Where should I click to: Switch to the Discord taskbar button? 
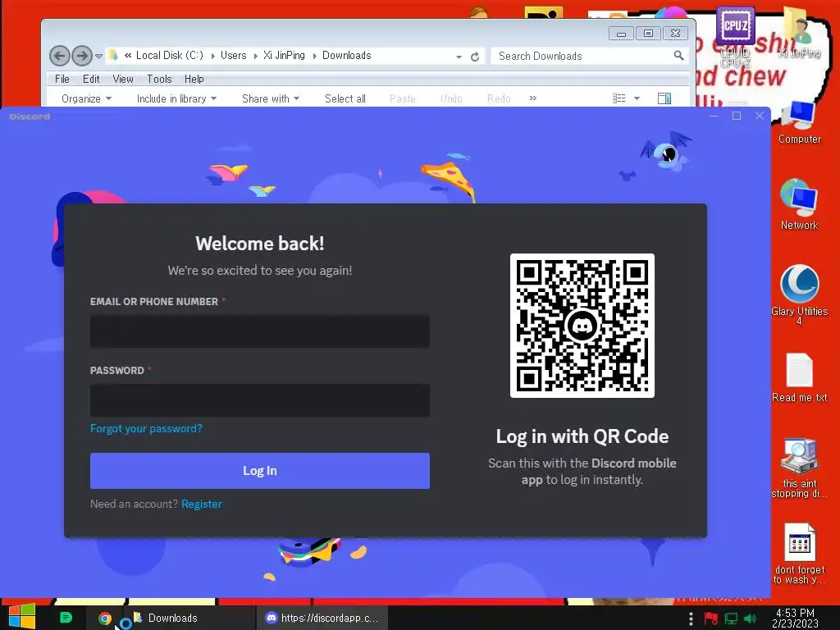tap(322, 618)
